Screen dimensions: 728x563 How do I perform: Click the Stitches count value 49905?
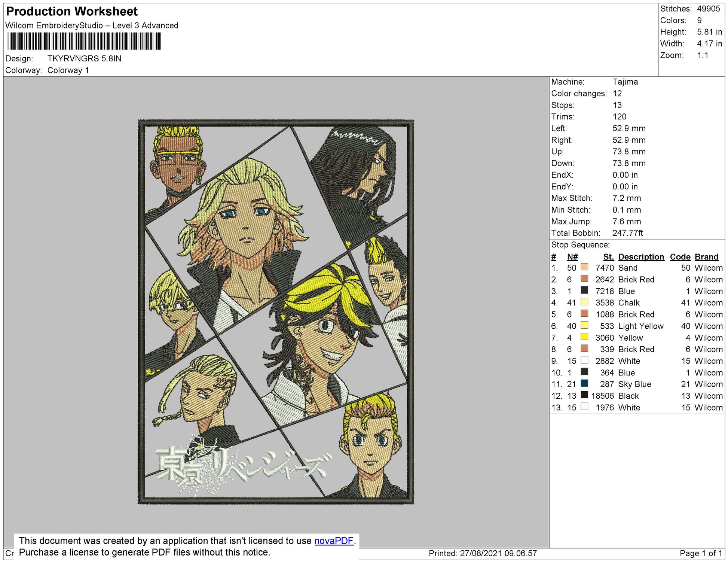click(708, 9)
